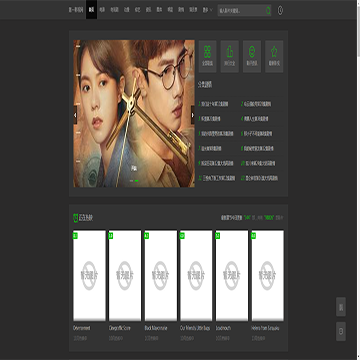
Task: Click the green shield icon beside hot list heading
Action: [x=75, y=218]
